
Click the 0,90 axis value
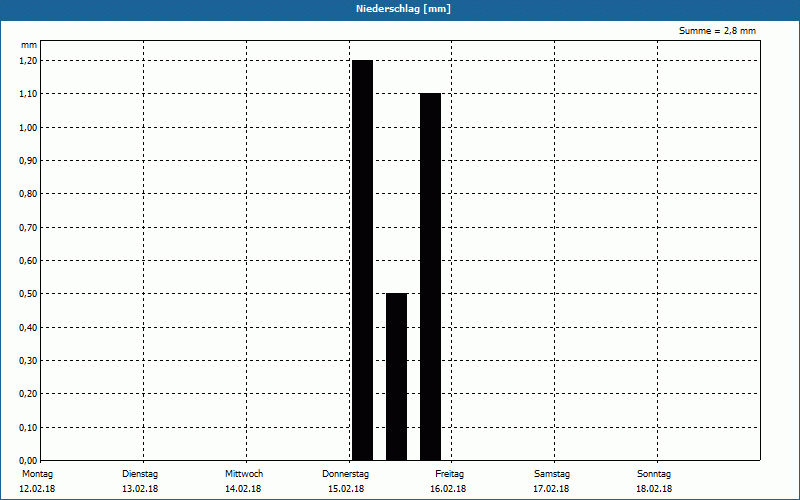pyautogui.click(x=28, y=161)
